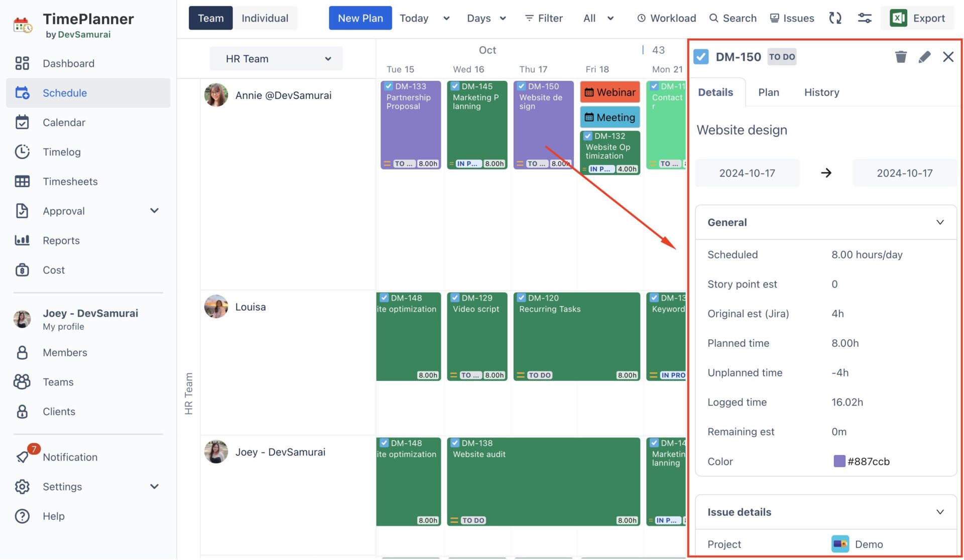Click the Export button
The image size is (964, 560).
pos(917,18)
